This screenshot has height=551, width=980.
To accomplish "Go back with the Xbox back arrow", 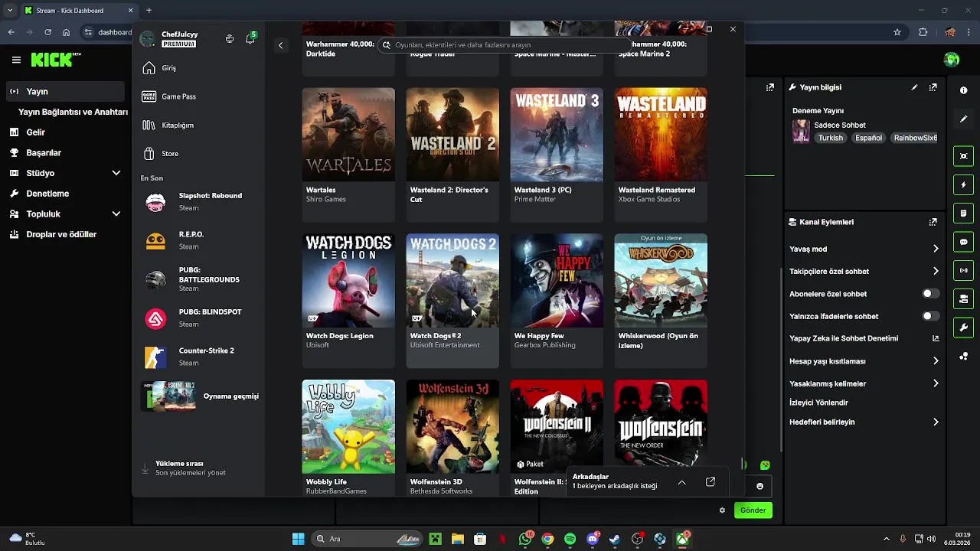I will coord(280,45).
